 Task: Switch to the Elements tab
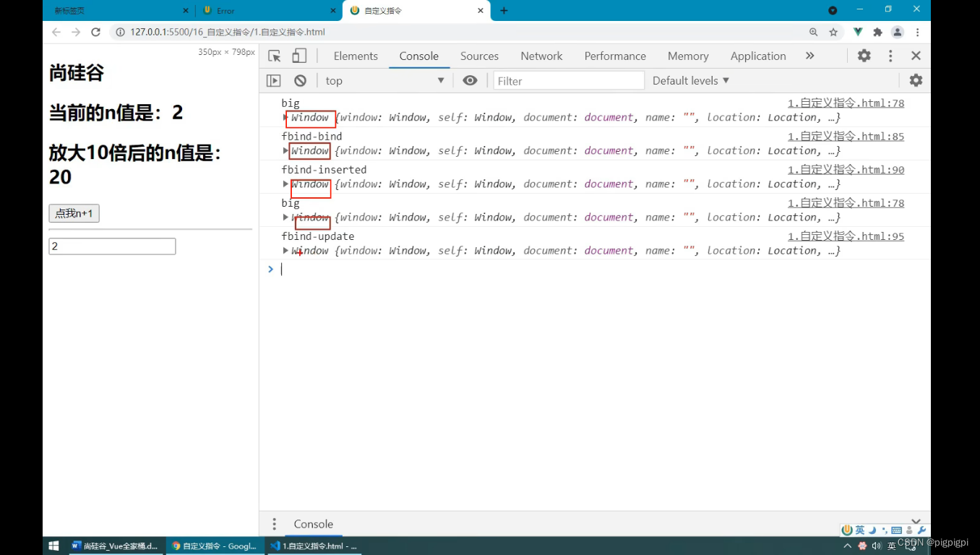356,56
